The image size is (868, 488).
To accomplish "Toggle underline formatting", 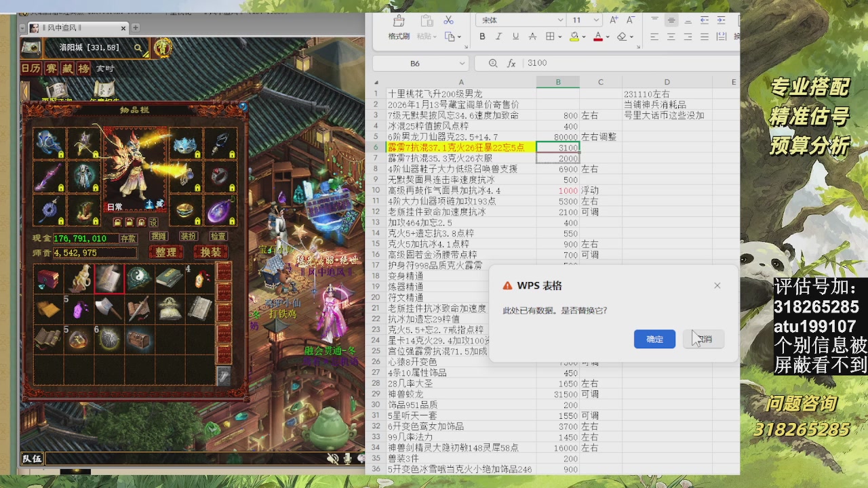I will (515, 36).
